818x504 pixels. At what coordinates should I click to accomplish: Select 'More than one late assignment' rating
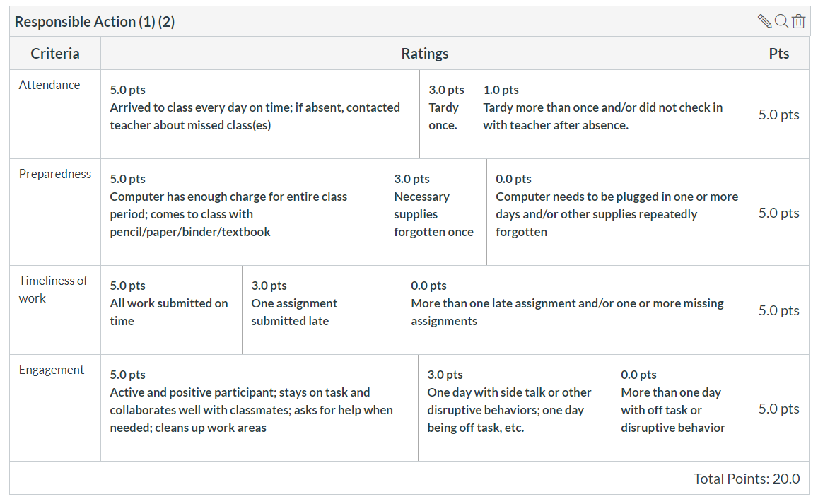coord(575,310)
